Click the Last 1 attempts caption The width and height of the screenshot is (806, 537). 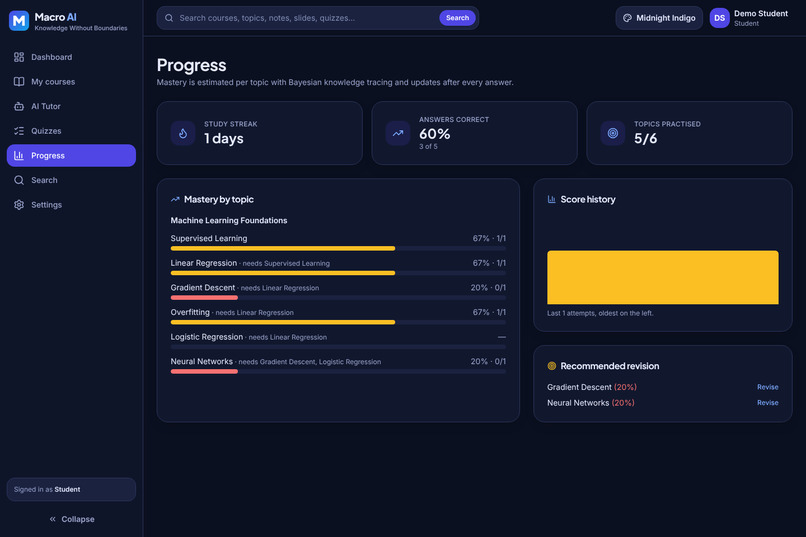(x=600, y=313)
